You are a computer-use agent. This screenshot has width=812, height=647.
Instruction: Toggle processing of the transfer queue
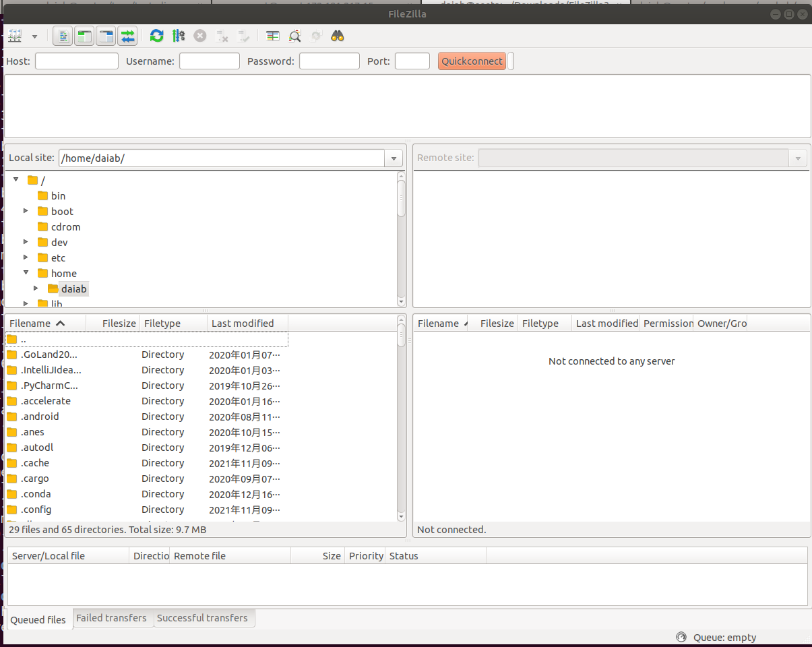click(x=179, y=36)
